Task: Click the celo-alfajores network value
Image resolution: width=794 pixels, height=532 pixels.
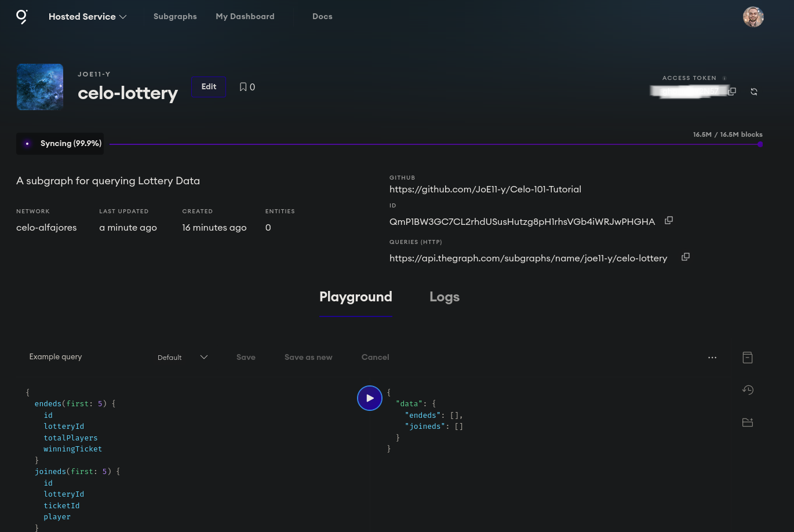Action: click(x=46, y=228)
